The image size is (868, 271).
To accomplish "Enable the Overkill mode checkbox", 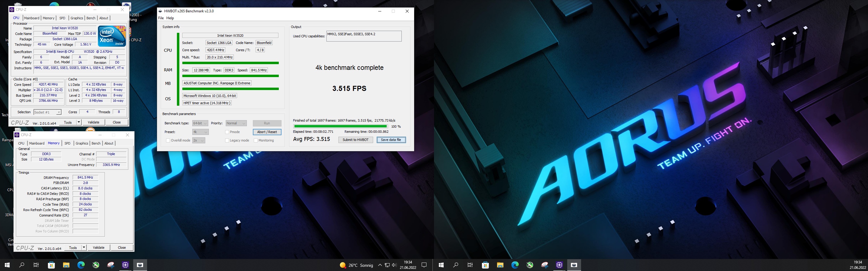I will (168, 140).
